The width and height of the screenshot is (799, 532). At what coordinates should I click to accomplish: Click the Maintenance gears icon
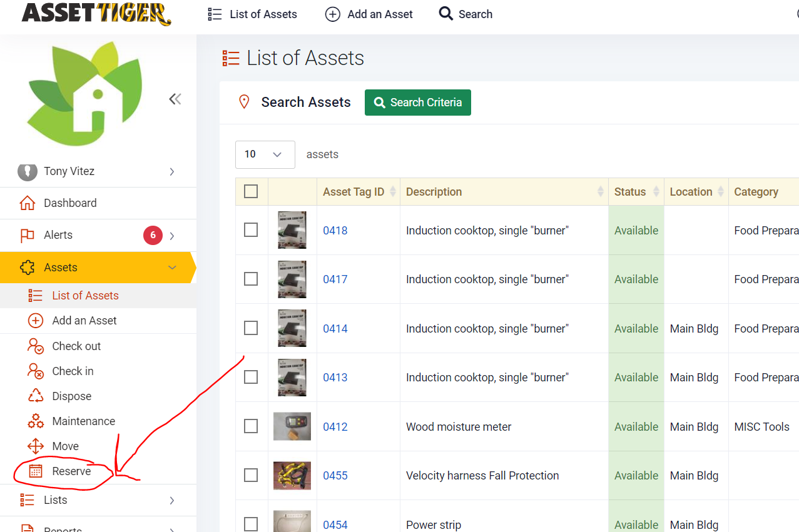click(x=36, y=421)
